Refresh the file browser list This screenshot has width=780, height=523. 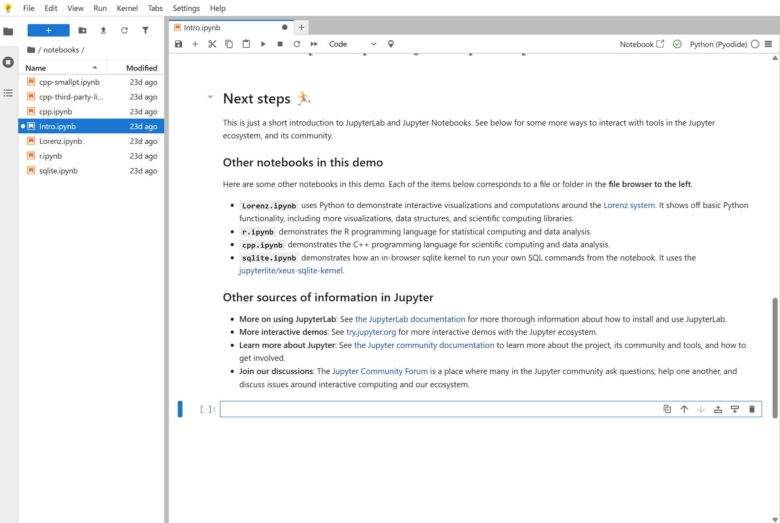click(x=124, y=30)
